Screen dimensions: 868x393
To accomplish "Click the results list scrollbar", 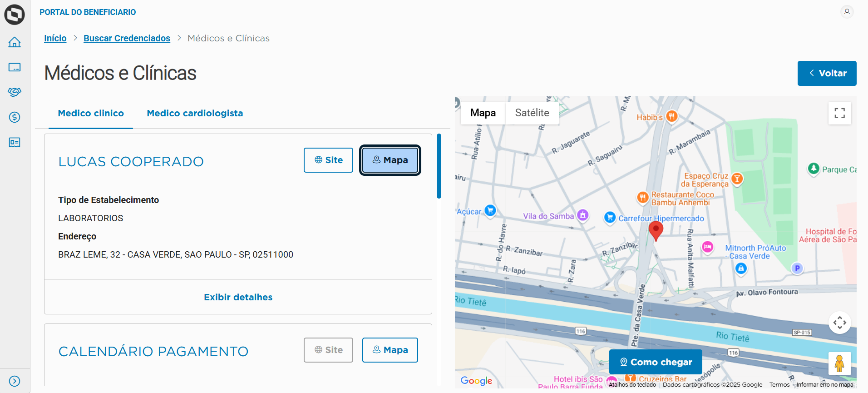I will coord(439,166).
